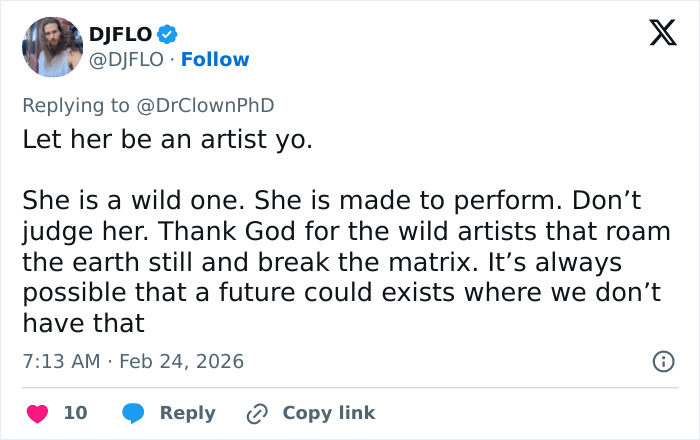700x440 pixels.
Task: Click the like count of 10
Action: coord(75,413)
